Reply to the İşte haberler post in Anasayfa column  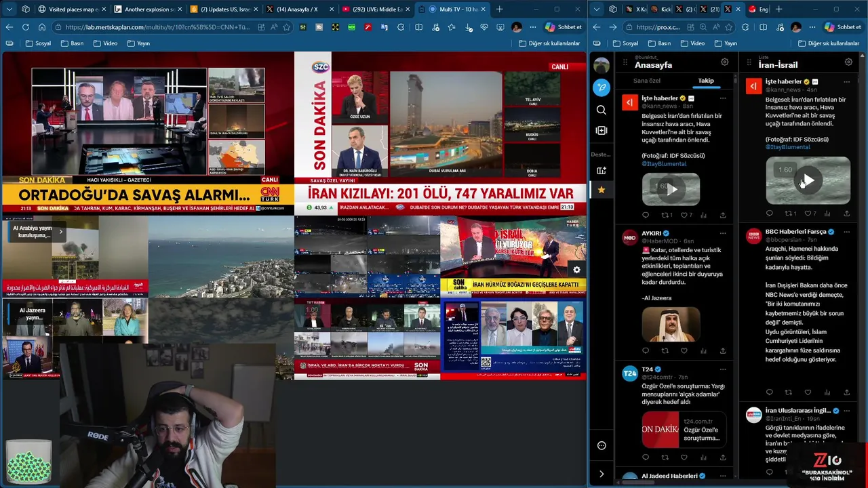pyautogui.click(x=646, y=216)
